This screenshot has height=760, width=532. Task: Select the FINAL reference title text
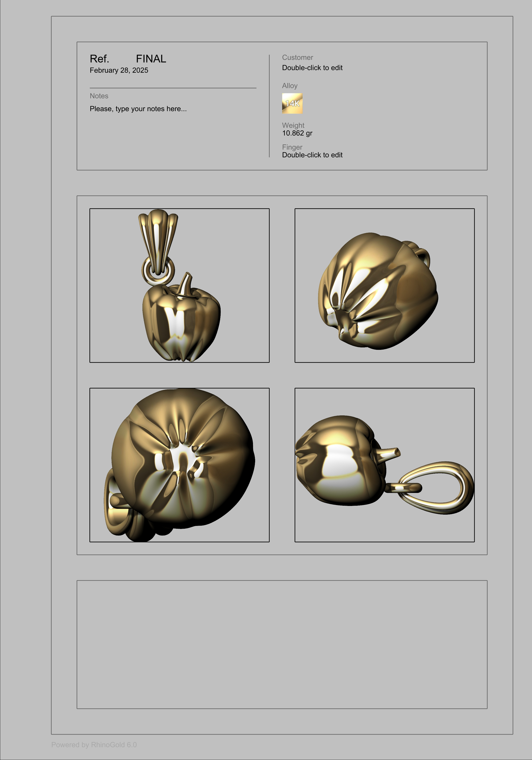tap(151, 59)
